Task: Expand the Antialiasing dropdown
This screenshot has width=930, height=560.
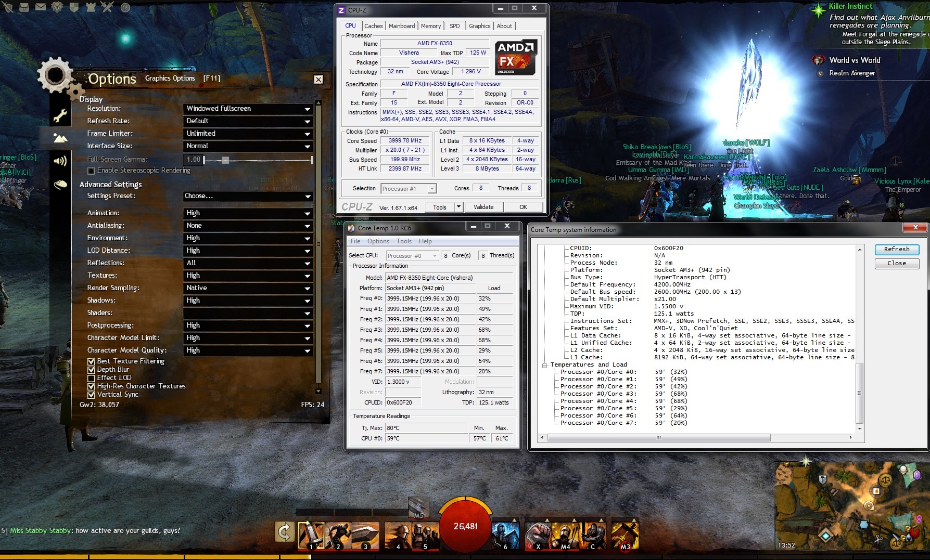Action: (x=248, y=226)
